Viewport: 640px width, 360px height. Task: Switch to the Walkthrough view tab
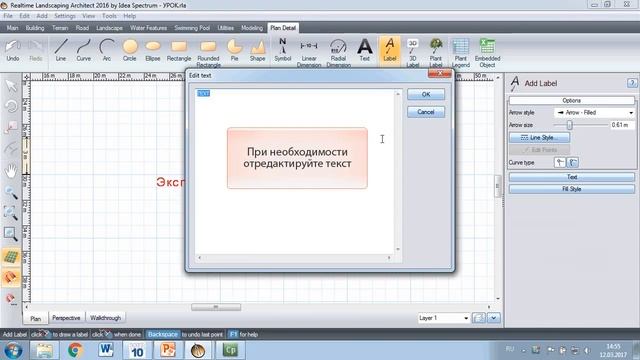click(x=105, y=318)
